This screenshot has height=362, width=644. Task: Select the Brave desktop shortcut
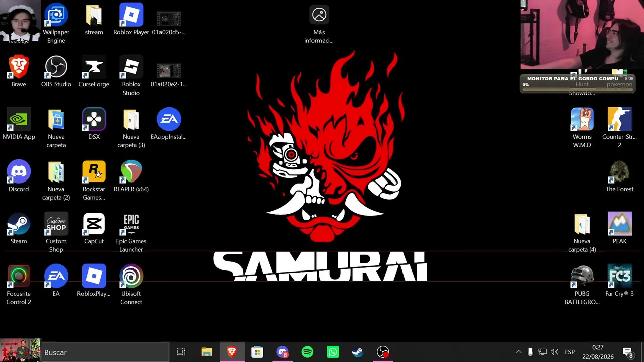[x=19, y=72]
